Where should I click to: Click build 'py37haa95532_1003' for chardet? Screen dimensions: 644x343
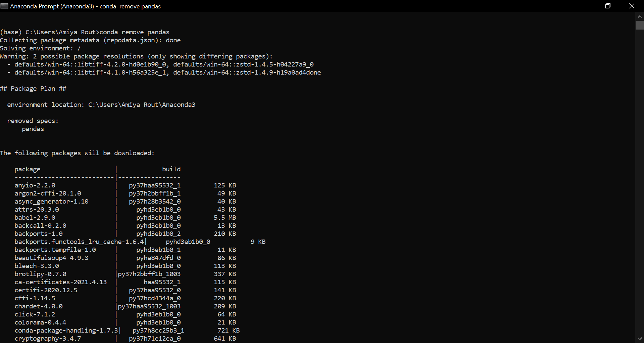click(x=149, y=306)
